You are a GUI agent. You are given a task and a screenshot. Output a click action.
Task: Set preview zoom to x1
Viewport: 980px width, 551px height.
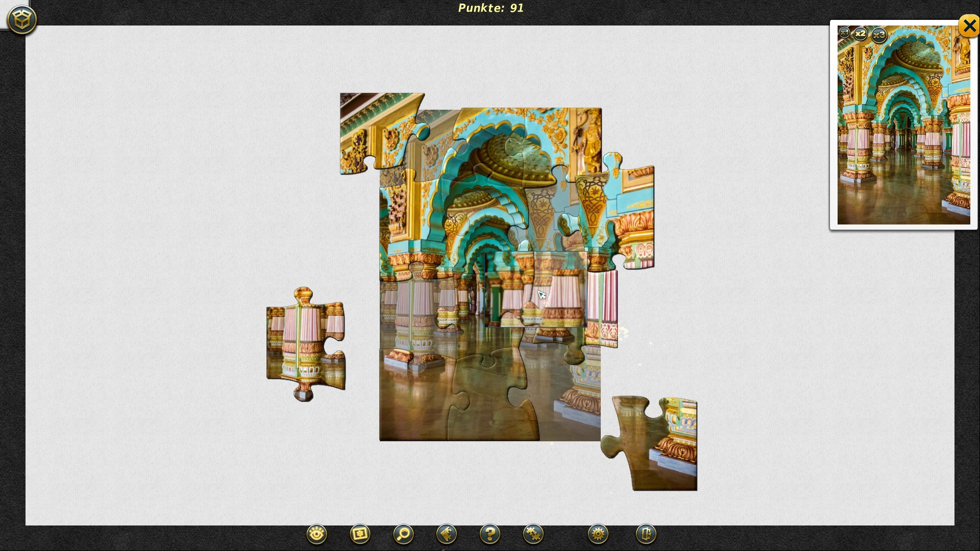pyautogui.click(x=844, y=33)
